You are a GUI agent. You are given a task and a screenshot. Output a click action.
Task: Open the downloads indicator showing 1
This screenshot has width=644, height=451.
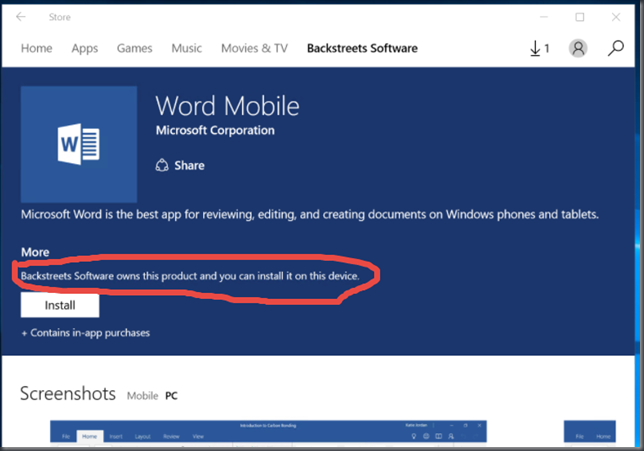pyautogui.click(x=539, y=48)
